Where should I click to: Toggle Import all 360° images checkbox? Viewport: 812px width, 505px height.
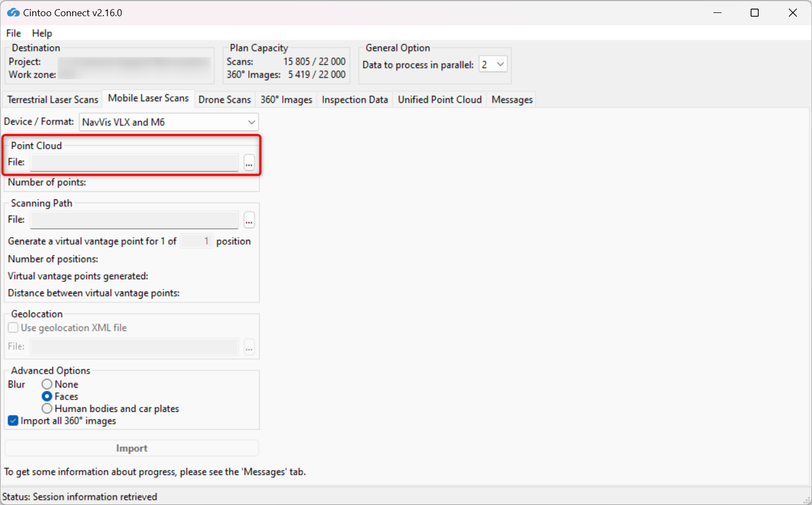coord(13,421)
